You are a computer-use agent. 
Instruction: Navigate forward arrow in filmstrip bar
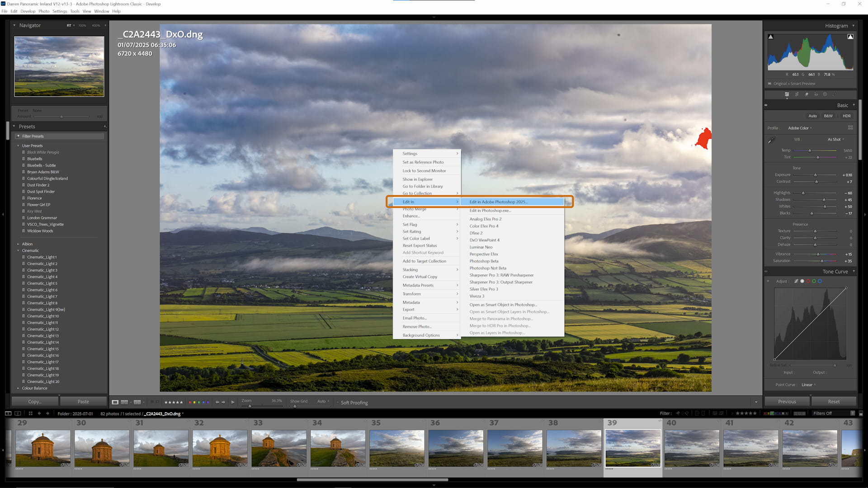[x=47, y=413]
